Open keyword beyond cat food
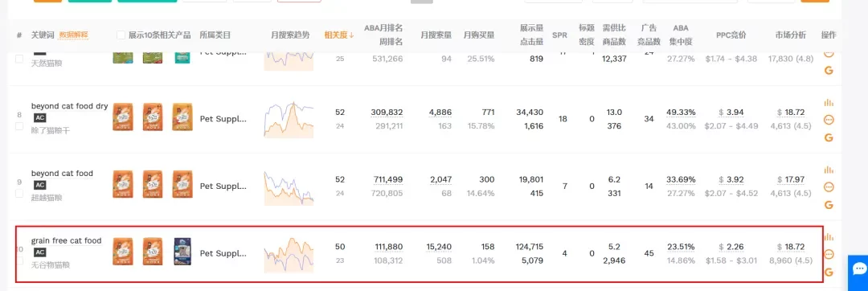 [x=62, y=173]
